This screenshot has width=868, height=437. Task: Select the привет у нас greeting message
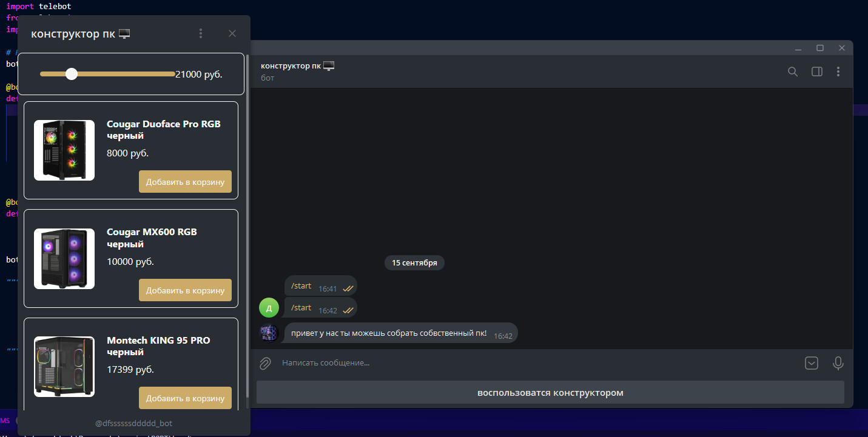[x=401, y=333]
